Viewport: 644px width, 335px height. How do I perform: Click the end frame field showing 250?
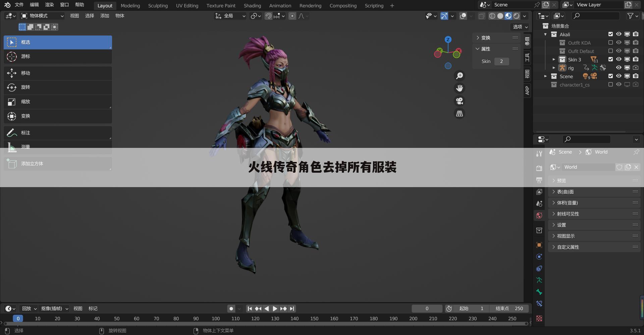click(x=509, y=309)
